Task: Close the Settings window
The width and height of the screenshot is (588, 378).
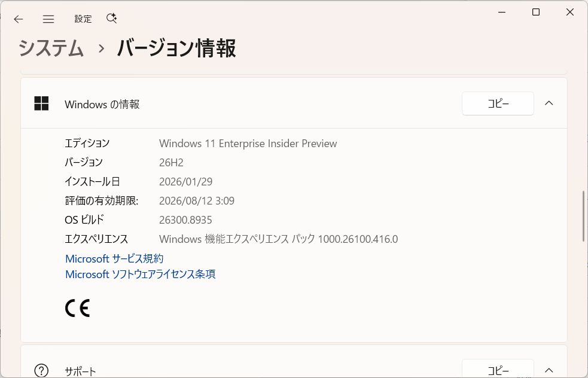Action: pos(570,12)
